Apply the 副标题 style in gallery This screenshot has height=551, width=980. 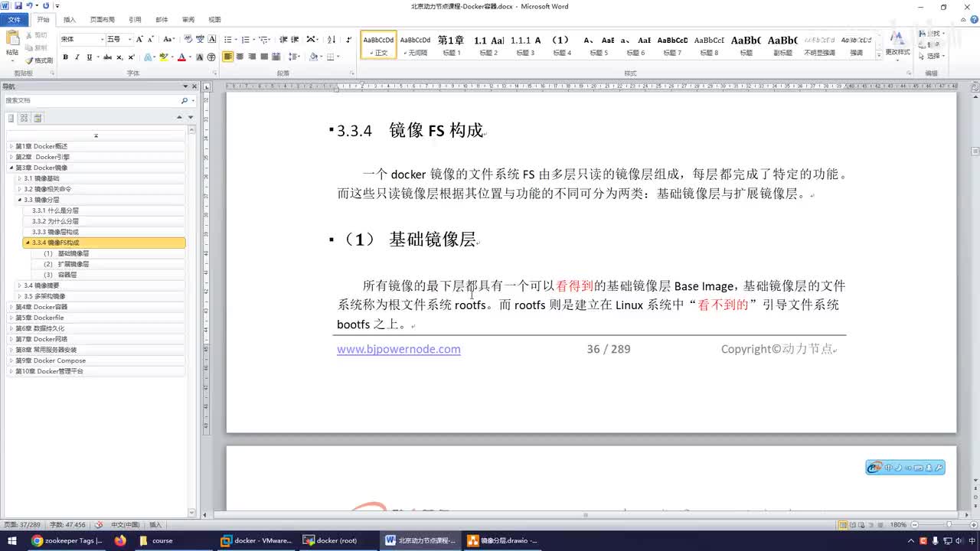(x=782, y=45)
